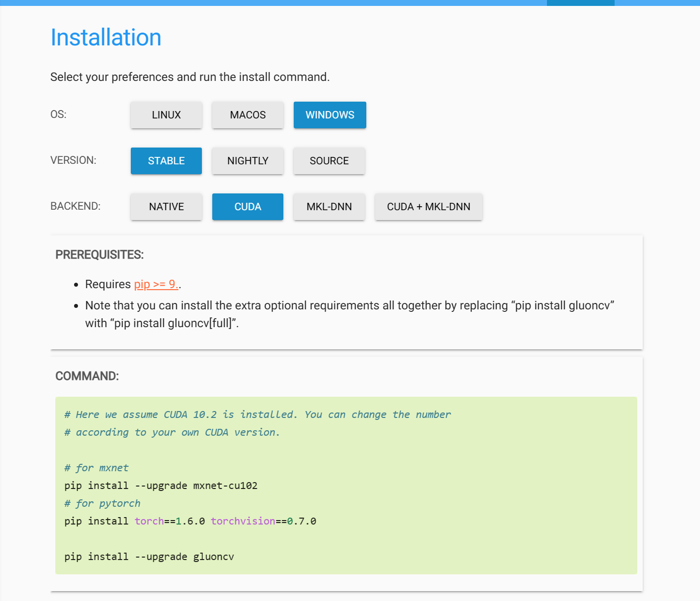Viewport: 700px width, 601px height.
Task: Choose the MACOS option
Action: (x=248, y=115)
